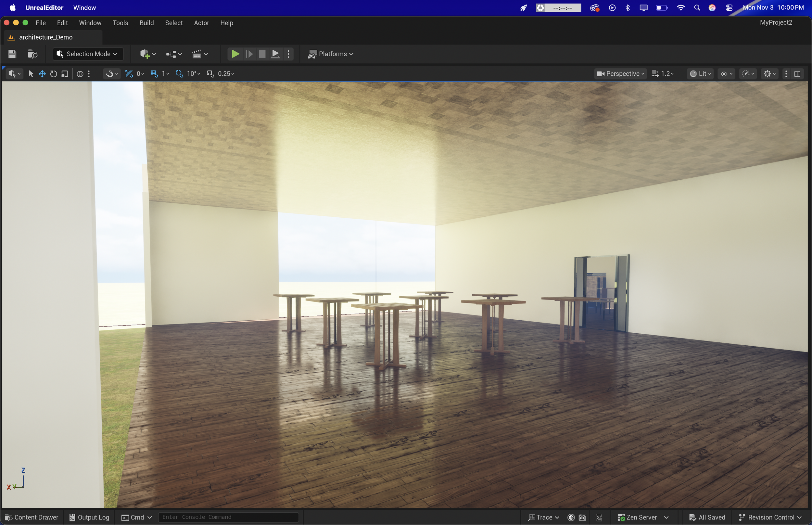Screen dimensions: 812x525
Task: Open the Output Log
Action: point(89,517)
